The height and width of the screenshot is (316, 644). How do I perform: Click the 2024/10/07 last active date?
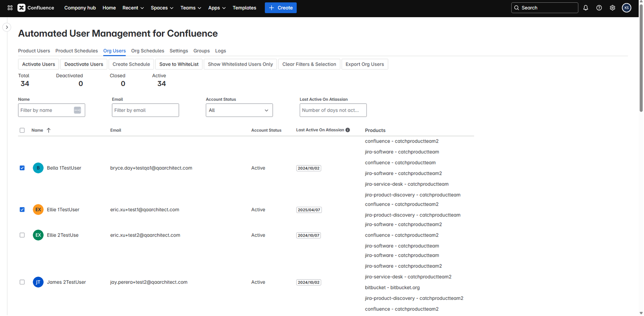click(x=309, y=236)
